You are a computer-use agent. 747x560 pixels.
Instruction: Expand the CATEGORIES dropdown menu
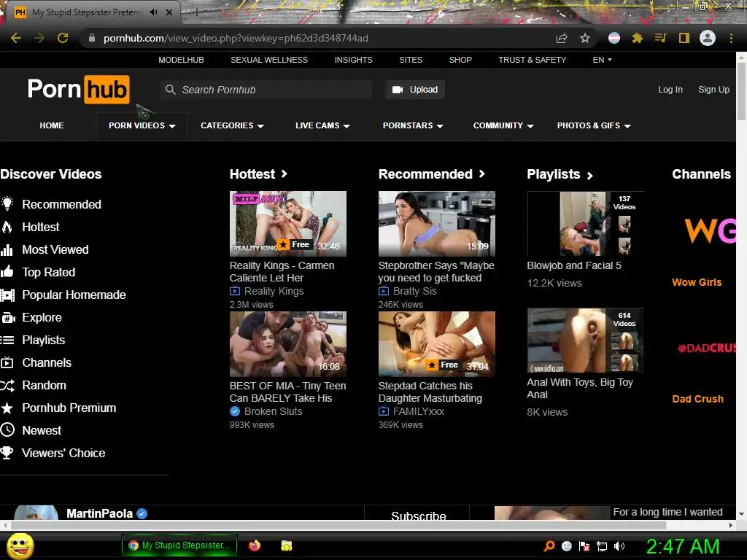click(232, 125)
